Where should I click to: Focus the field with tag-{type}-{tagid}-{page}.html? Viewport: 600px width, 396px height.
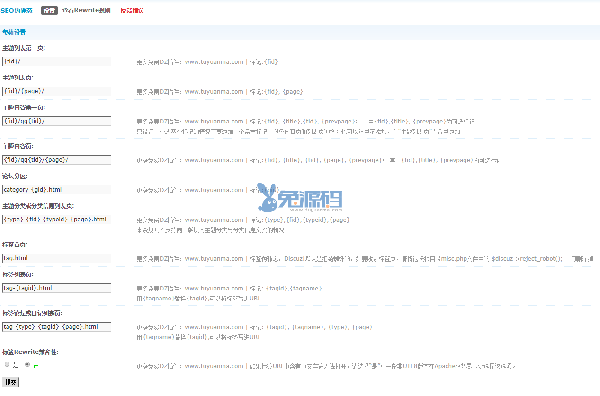(57, 327)
